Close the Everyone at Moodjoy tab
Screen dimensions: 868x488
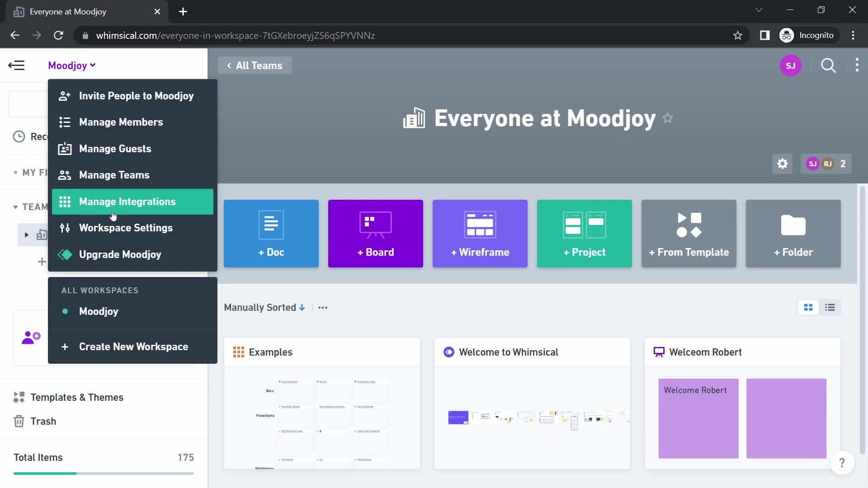click(x=157, y=12)
